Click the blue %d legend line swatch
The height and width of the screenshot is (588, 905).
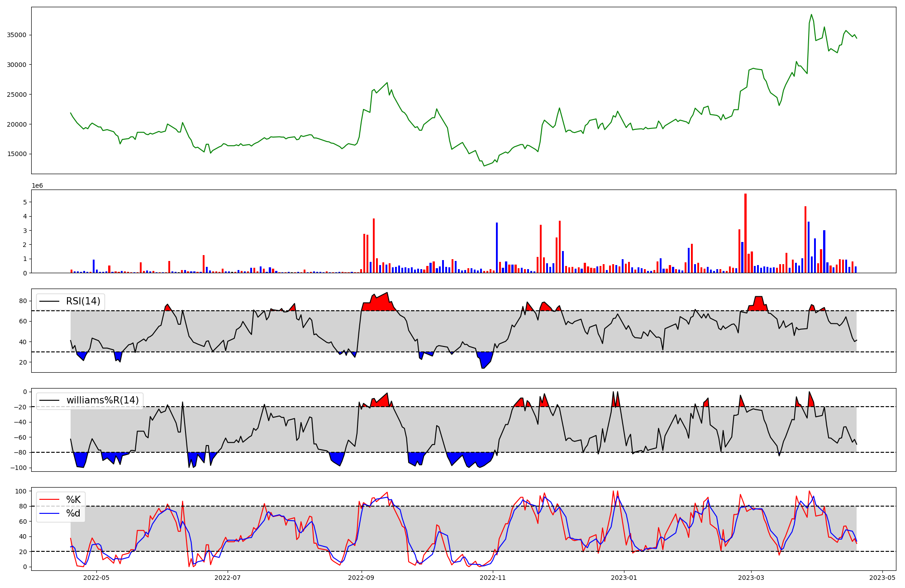point(50,513)
